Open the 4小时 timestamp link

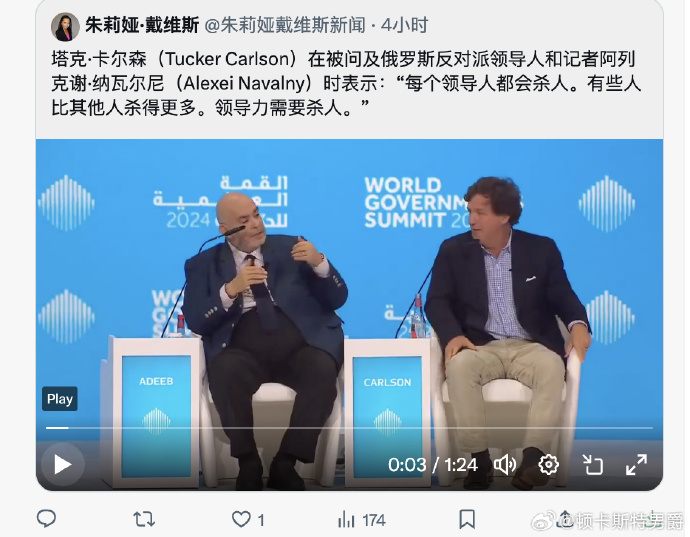404,25
